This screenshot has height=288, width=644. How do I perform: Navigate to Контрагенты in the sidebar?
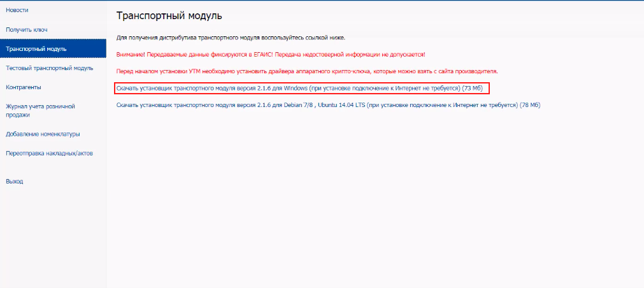24,87
